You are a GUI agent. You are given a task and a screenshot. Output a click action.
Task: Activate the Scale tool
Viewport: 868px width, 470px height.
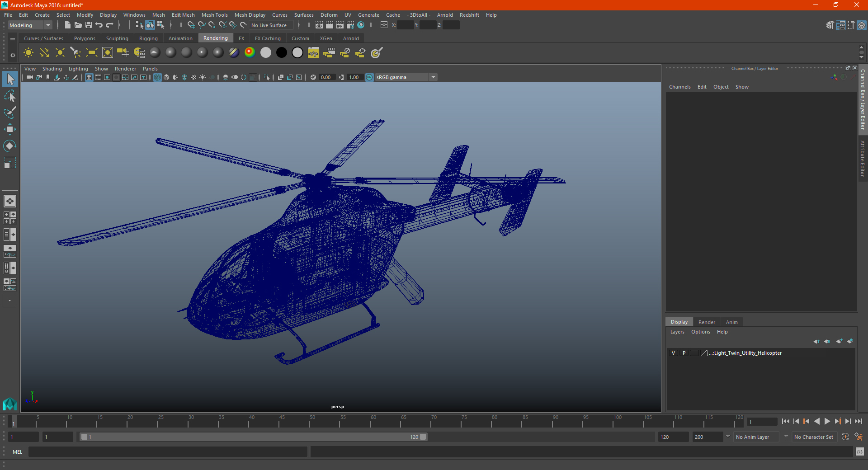[10, 162]
